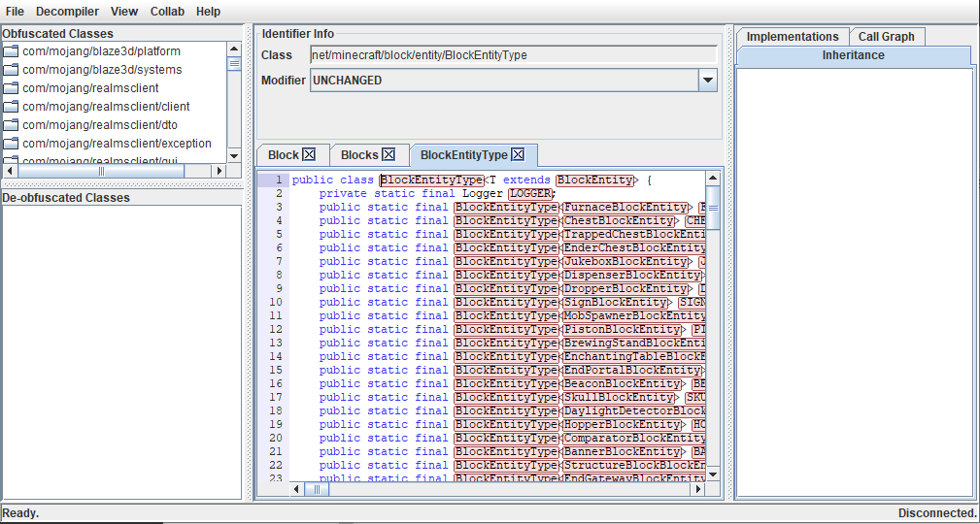The image size is (980, 524).
Task: Open the Decompiler menu
Action: coord(67,12)
